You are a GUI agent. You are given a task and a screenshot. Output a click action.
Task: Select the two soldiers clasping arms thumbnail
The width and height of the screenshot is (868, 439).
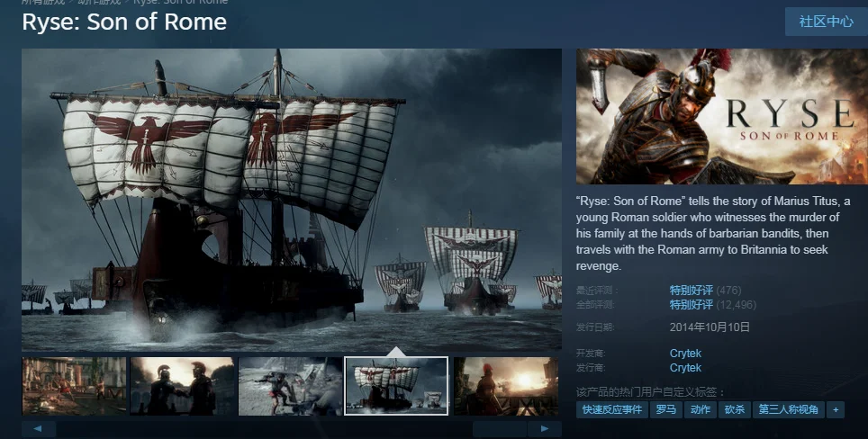tap(183, 386)
